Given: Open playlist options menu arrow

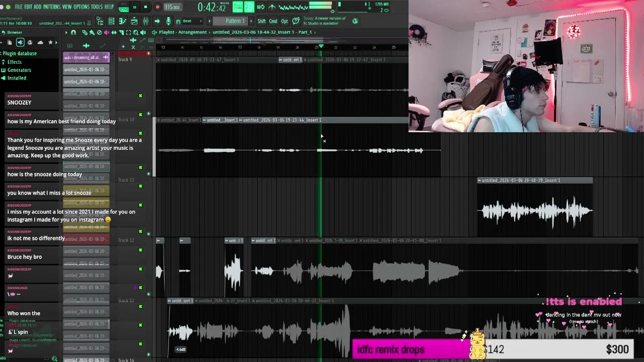Looking at the screenshot, I should click(x=66, y=32).
